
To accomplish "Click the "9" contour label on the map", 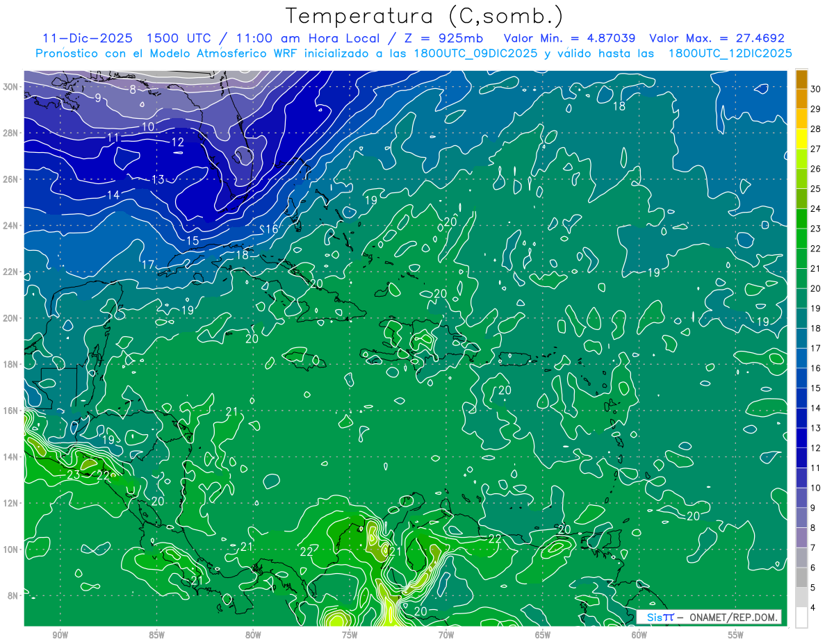I will 98,98.
